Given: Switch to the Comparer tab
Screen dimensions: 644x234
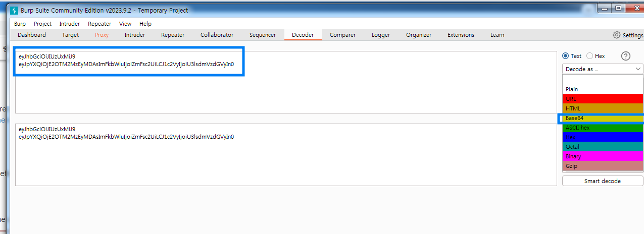Looking at the screenshot, I should (343, 35).
